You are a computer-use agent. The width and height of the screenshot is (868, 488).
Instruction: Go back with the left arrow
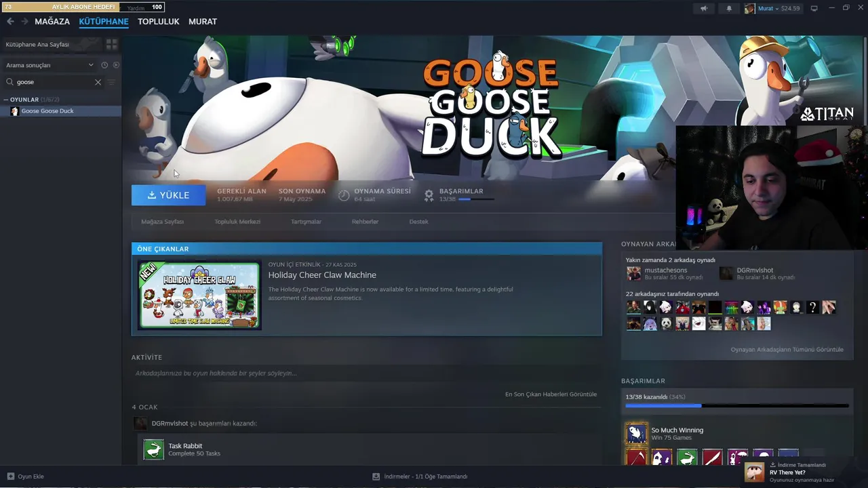pyautogui.click(x=10, y=22)
